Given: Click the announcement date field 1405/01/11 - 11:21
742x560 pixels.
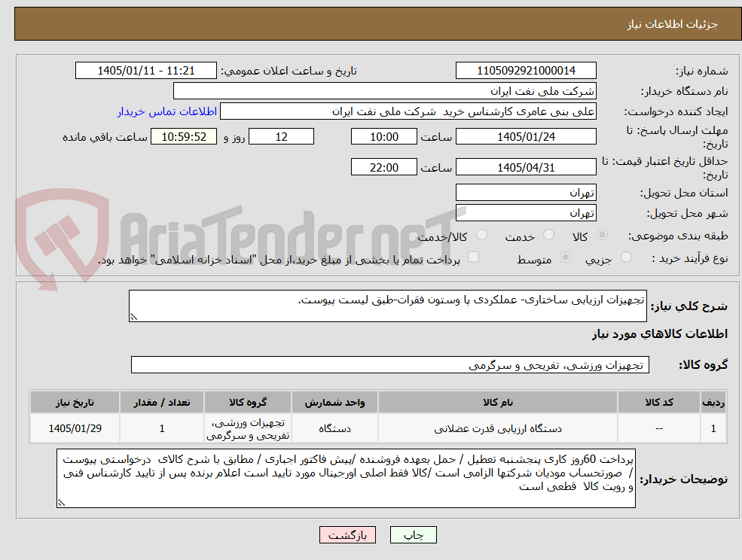Looking at the screenshot, I should pos(145,71).
